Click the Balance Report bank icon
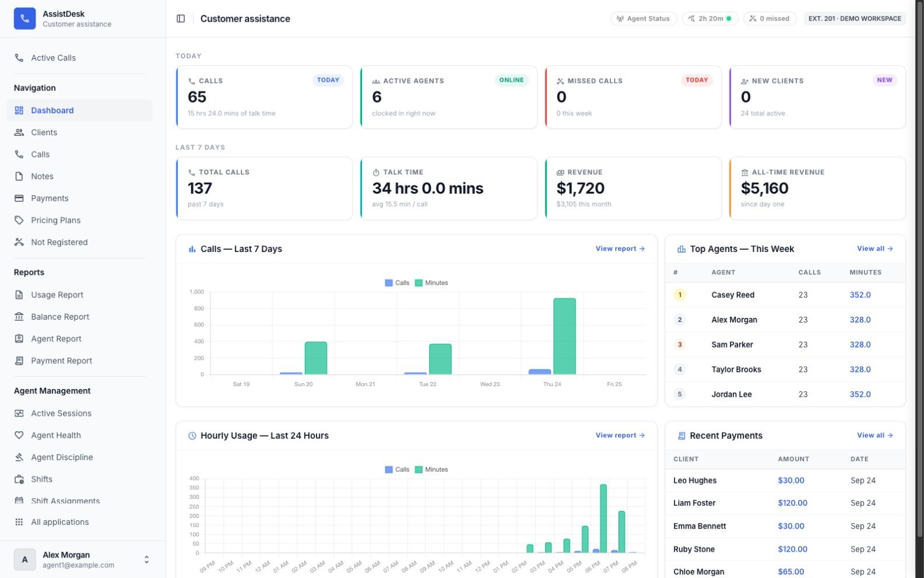924x578 pixels. tap(19, 317)
